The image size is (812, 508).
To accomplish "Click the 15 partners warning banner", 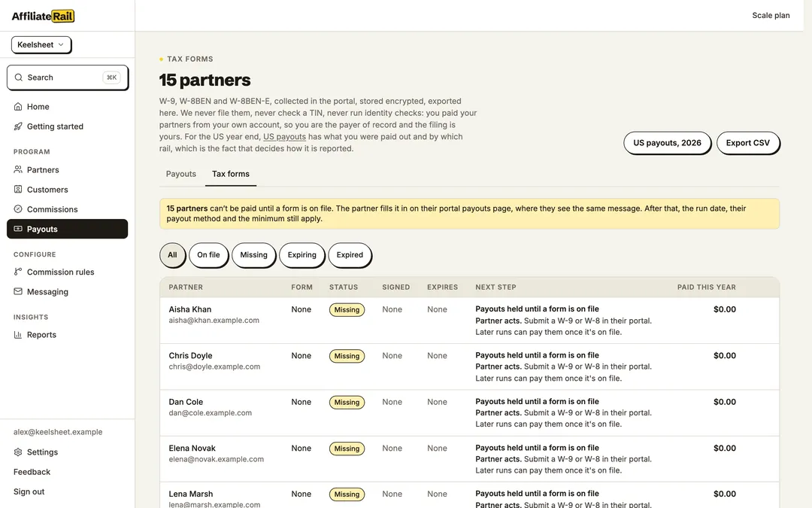I will 469,214.
